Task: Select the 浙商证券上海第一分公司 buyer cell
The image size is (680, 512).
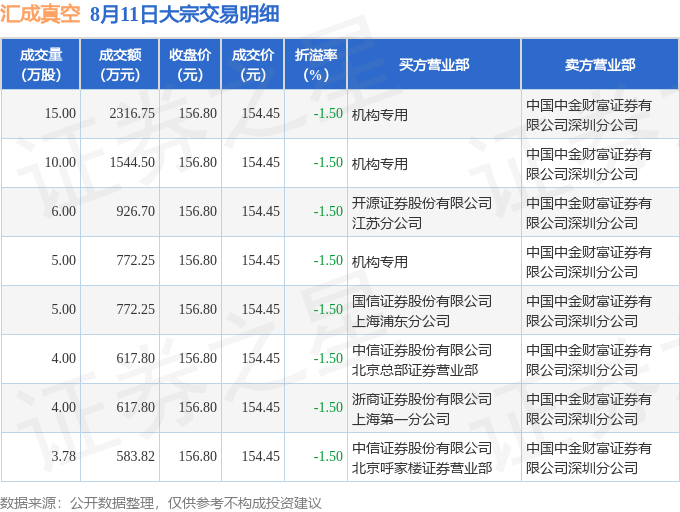Action: 434,408
